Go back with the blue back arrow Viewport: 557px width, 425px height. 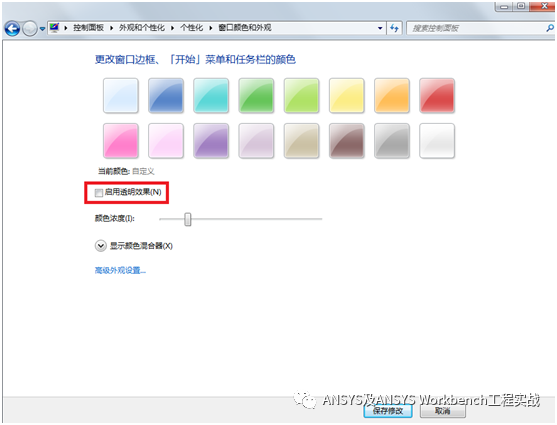point(12,28)
